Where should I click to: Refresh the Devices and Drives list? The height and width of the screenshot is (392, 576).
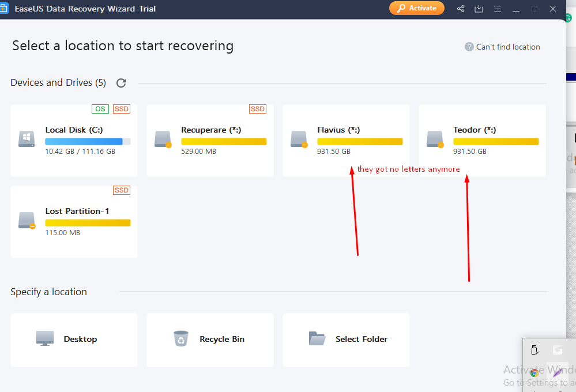[x=121, y=83]
